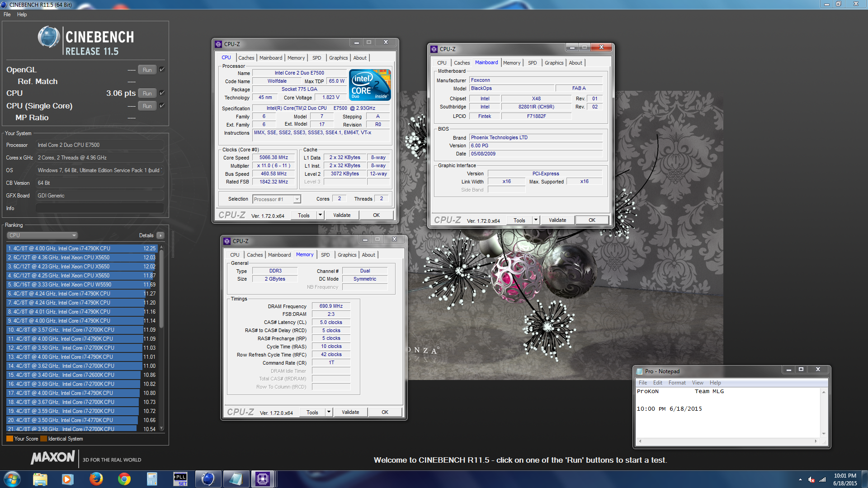The image size is (868, 488).
Task: Run the CPU benchmark
Action: tap(147, 93)
